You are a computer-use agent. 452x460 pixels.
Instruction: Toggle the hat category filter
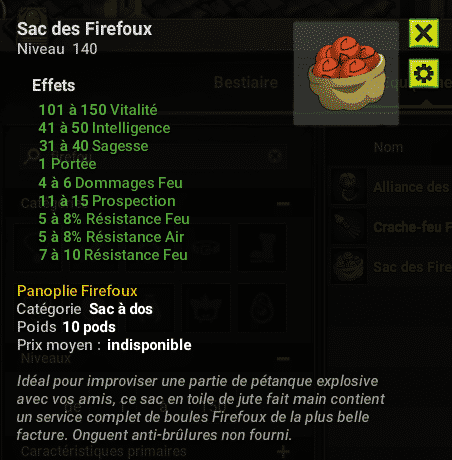tap(206, 307)
